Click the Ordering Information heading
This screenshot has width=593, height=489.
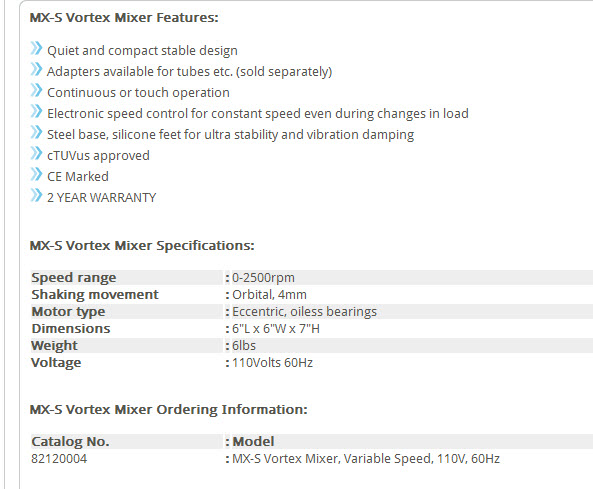point(168,410)
